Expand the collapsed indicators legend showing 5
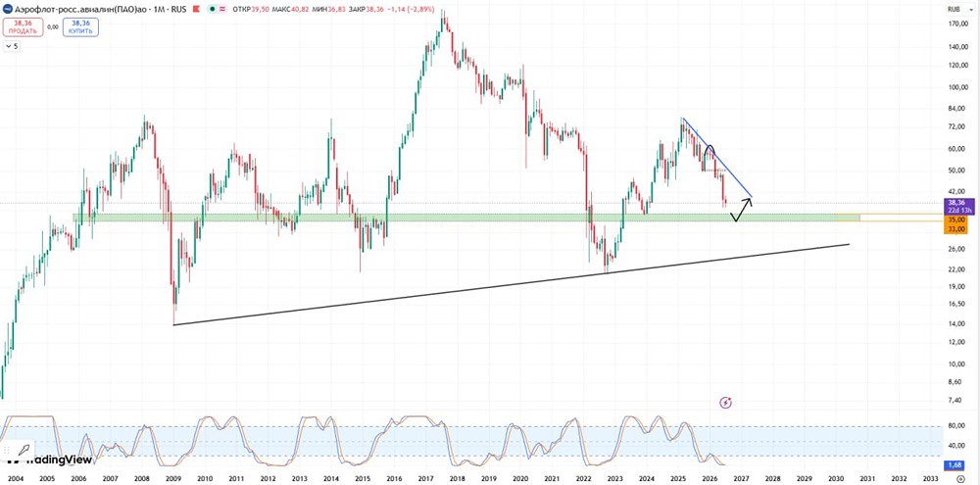 point(11,46)
